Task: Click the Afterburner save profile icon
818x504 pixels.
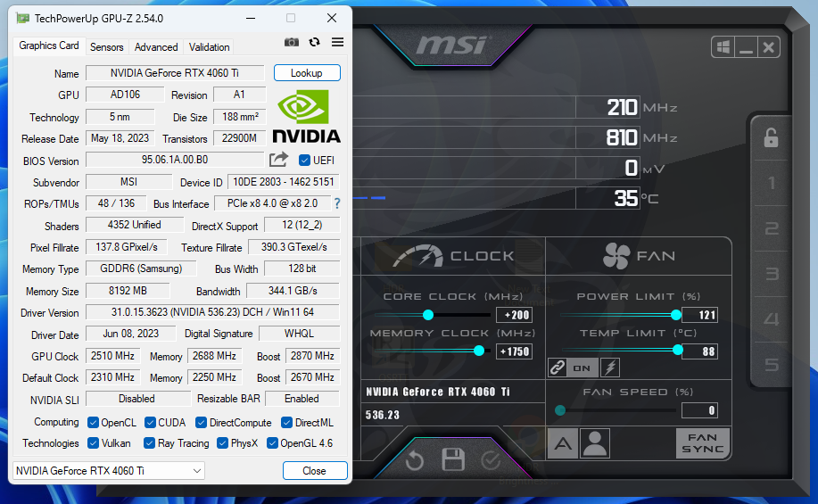Action: (x=453, y=459)
